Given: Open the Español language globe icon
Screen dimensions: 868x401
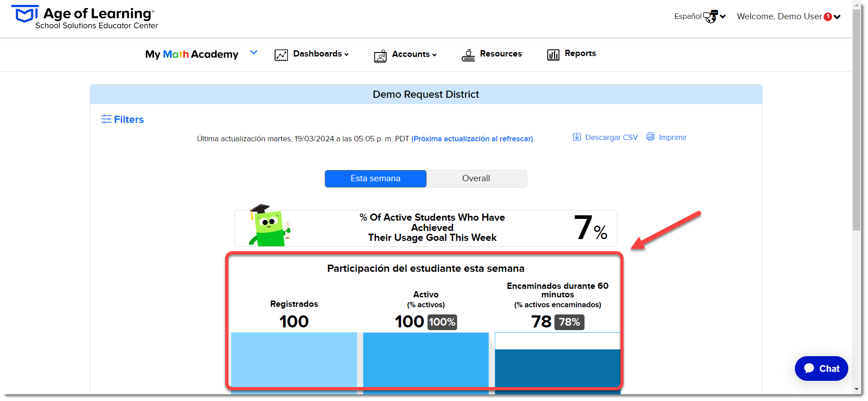Looking at the screenshot, I should tap(711, 17).
